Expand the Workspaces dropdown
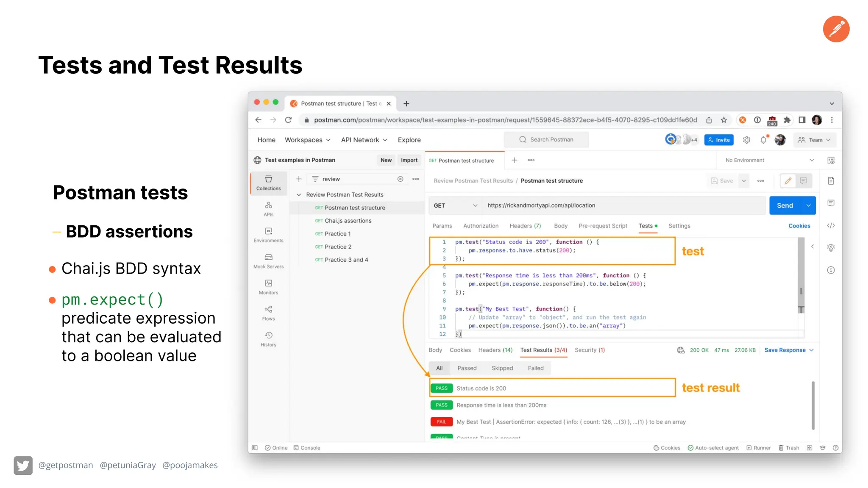The width and height of the screenshot is (868, 488). click(307, 140)
